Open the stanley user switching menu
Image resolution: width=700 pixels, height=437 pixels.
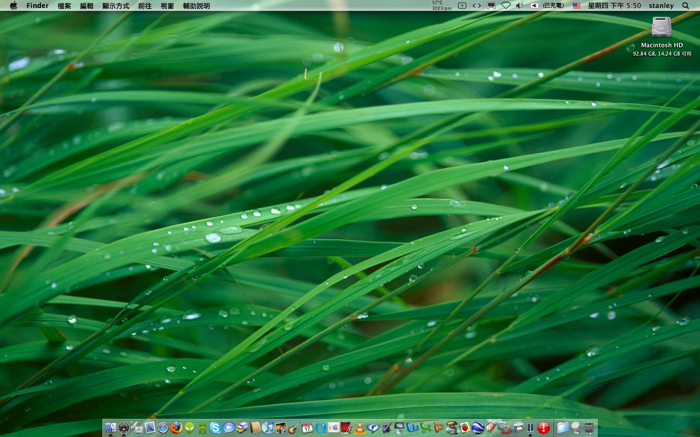tap(661, 5)
